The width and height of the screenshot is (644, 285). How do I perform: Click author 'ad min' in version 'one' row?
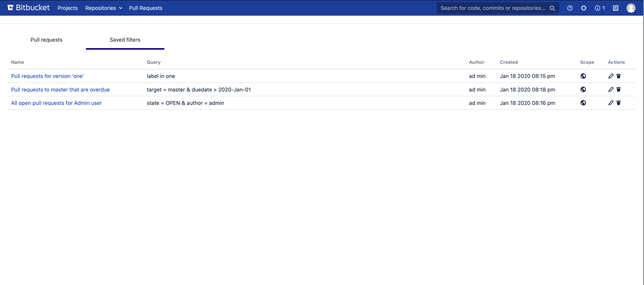tap(477, 76)
